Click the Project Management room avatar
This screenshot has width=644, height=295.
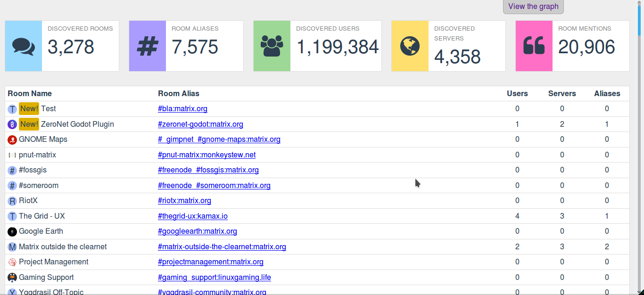[12, 262]
